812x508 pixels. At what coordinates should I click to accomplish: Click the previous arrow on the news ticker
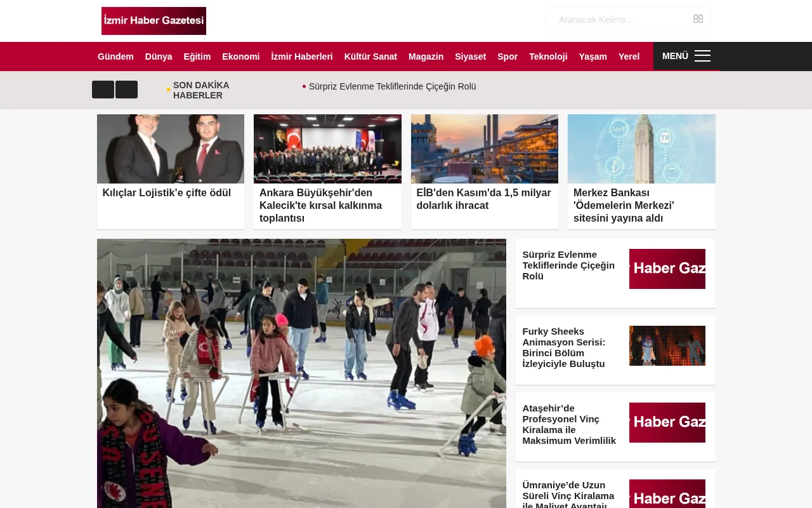(x=103, y=90)
